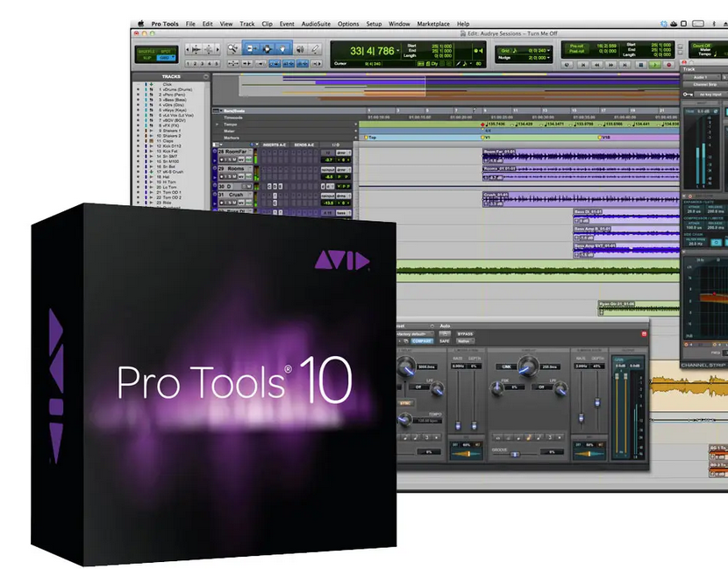The image size is (728, 569).
Task: Click the Online sync transport button
Action: point(567,65)
